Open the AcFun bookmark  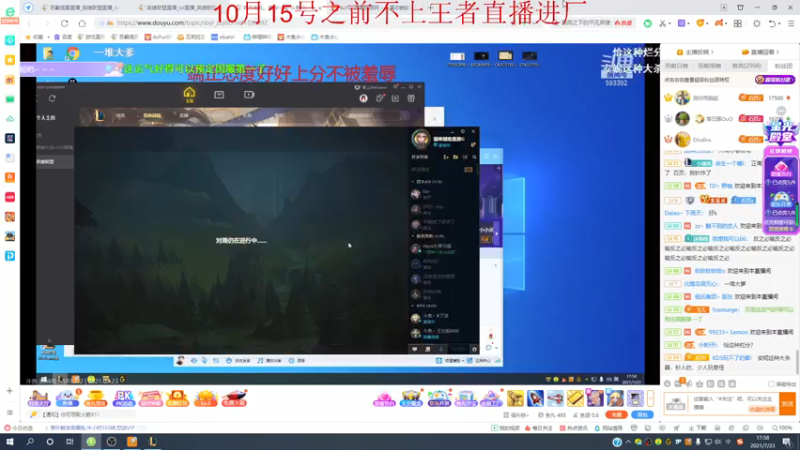coord(158,37)
